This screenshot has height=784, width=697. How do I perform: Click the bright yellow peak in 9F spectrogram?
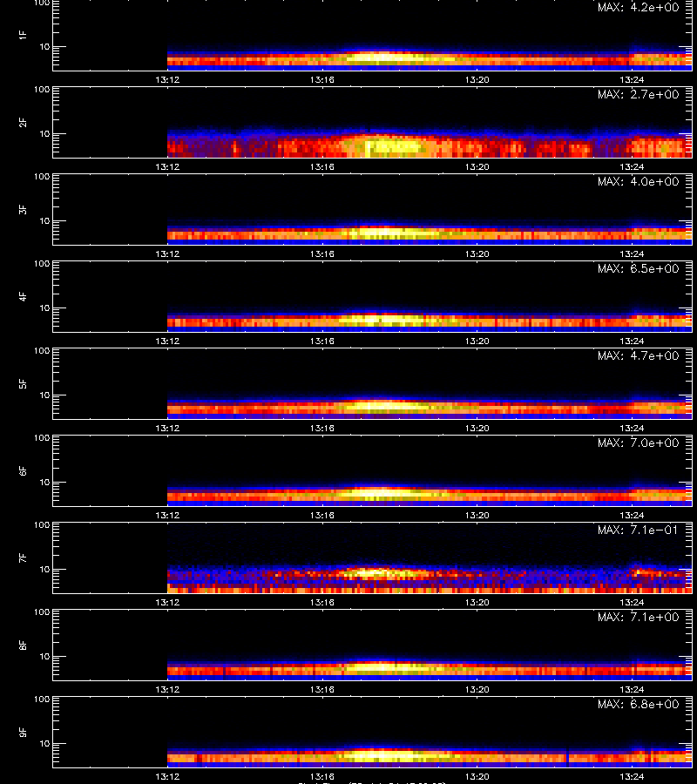pos(382,755)
